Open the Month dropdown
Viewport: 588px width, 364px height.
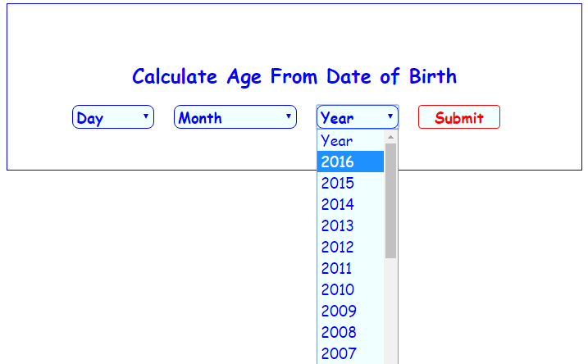point(235,117)
